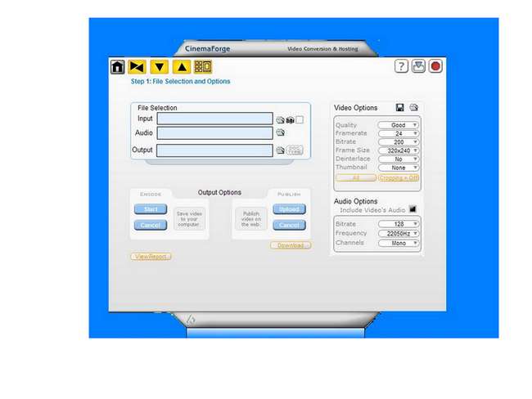Click inside the Input file field

click(214, 119)
